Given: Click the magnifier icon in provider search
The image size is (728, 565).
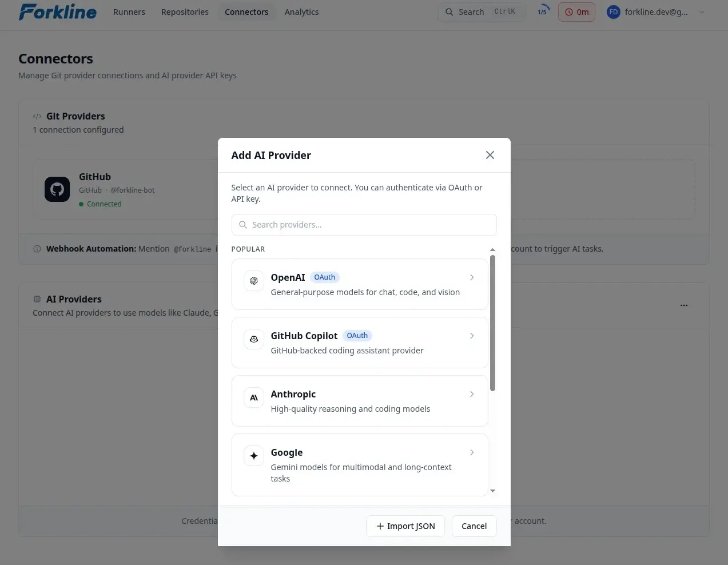Looking at the screenshot, I should tap(243, 225).
